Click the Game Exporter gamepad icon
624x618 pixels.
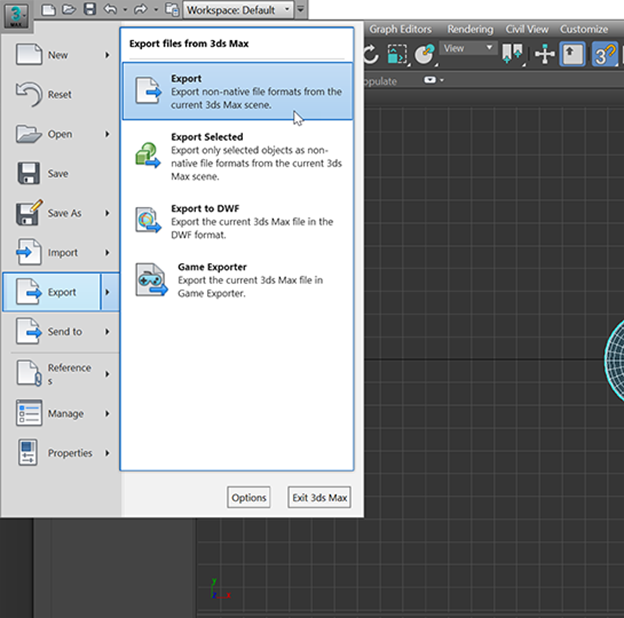click(151, 279)
